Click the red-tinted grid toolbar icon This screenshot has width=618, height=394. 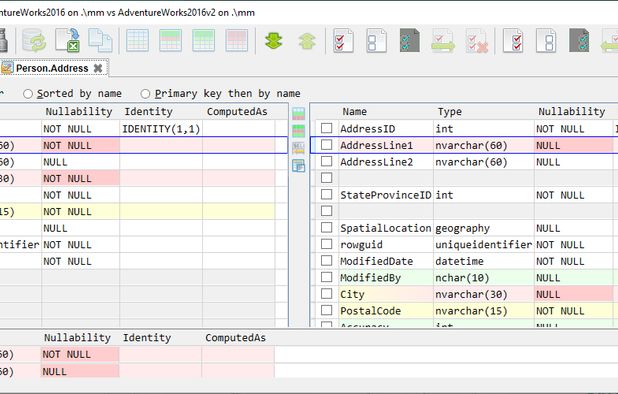pos(237,40)
